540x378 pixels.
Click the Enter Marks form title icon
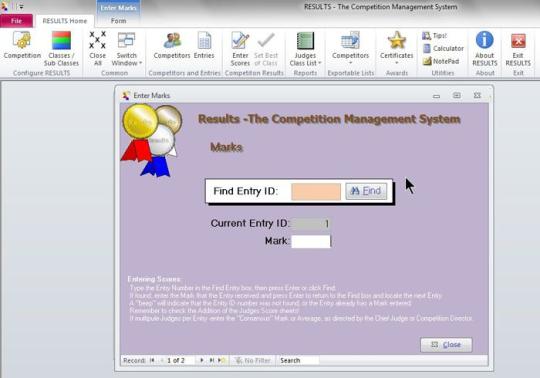[x=126, y=95]
